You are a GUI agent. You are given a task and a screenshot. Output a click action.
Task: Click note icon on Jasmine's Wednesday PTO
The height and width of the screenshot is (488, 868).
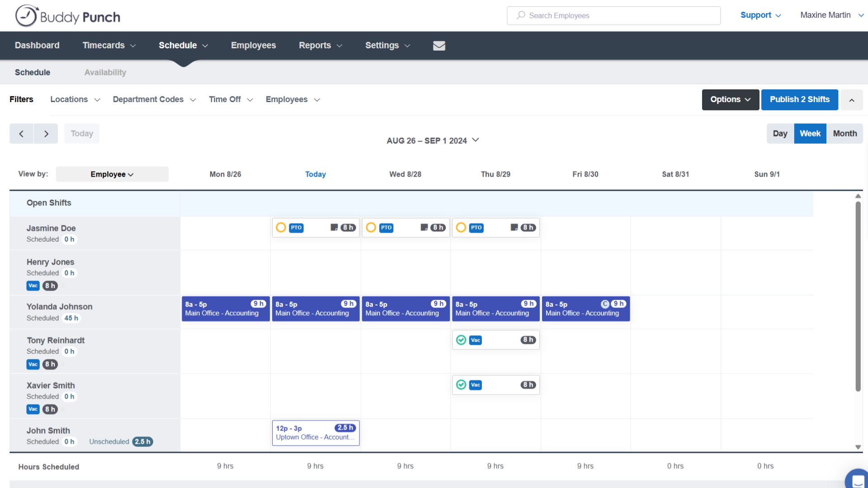424,227
